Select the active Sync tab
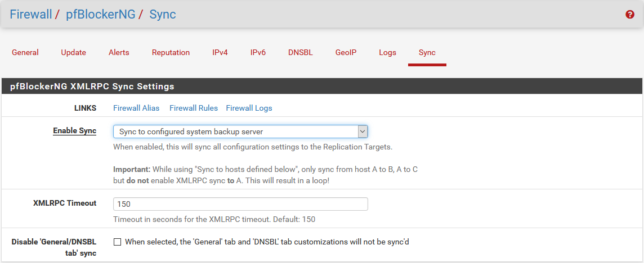 click(x=427, y=52)
